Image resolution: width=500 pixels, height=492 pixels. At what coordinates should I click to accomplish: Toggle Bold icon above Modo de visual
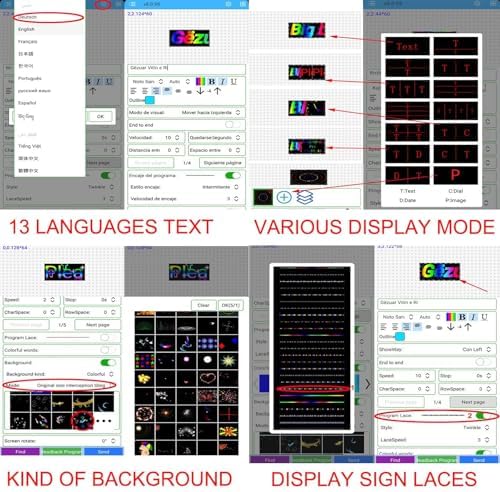click(211, 81)
